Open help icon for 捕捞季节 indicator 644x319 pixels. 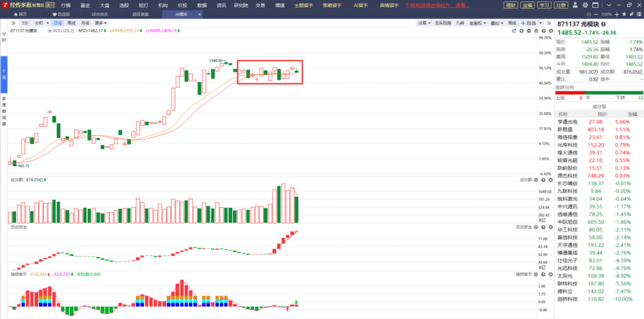point(543,274)
